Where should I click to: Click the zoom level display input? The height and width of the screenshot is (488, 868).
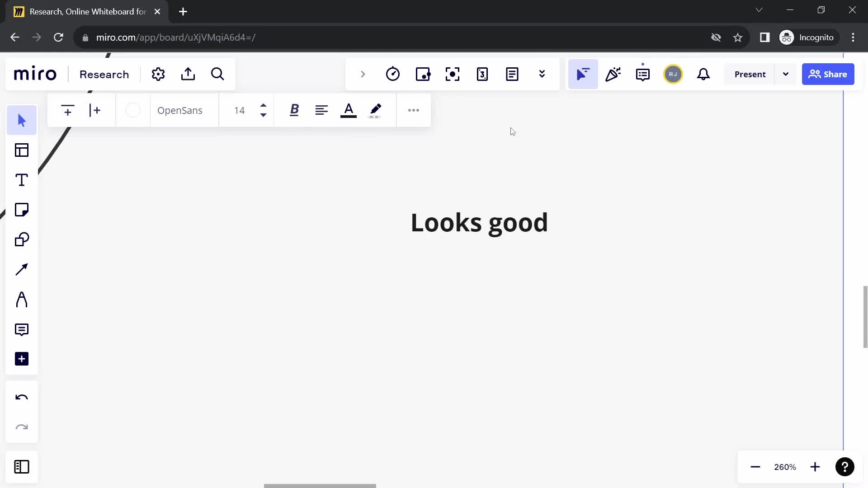click(786, 467)
